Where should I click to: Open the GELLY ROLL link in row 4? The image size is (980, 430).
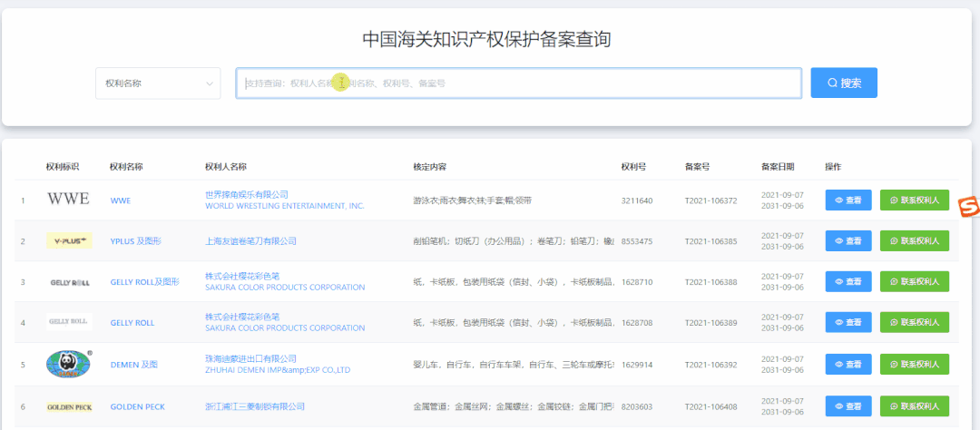click(x=132, y=323)
